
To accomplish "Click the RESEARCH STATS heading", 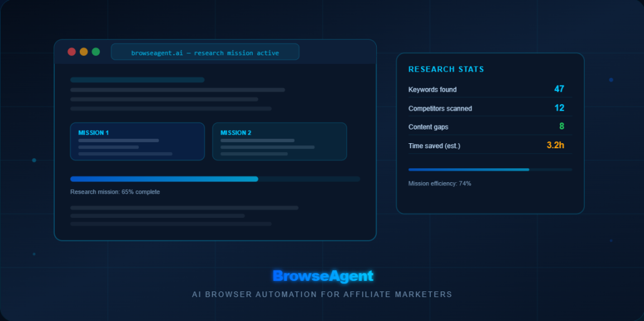I will [x=446, y=70].
